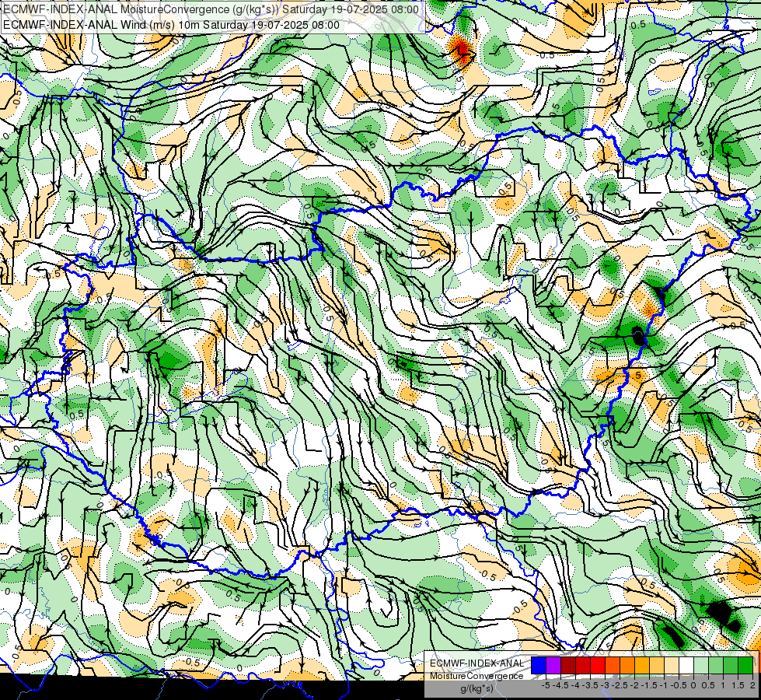Click the '-3.5' legend value

[x=590, y=685]
